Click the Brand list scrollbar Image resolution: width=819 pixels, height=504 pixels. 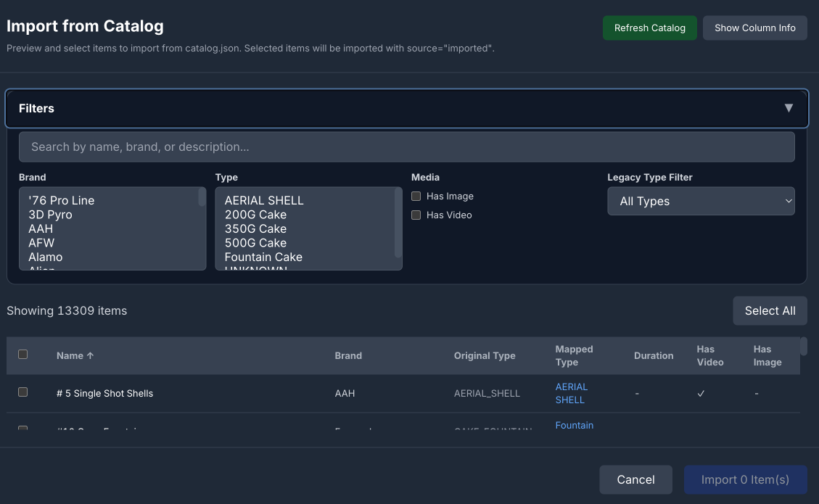202,197
